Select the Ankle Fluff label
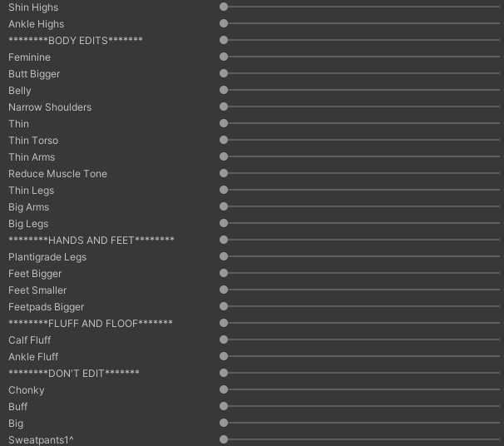This screenshot has width=504, height=446. click(x=33, y=357)
